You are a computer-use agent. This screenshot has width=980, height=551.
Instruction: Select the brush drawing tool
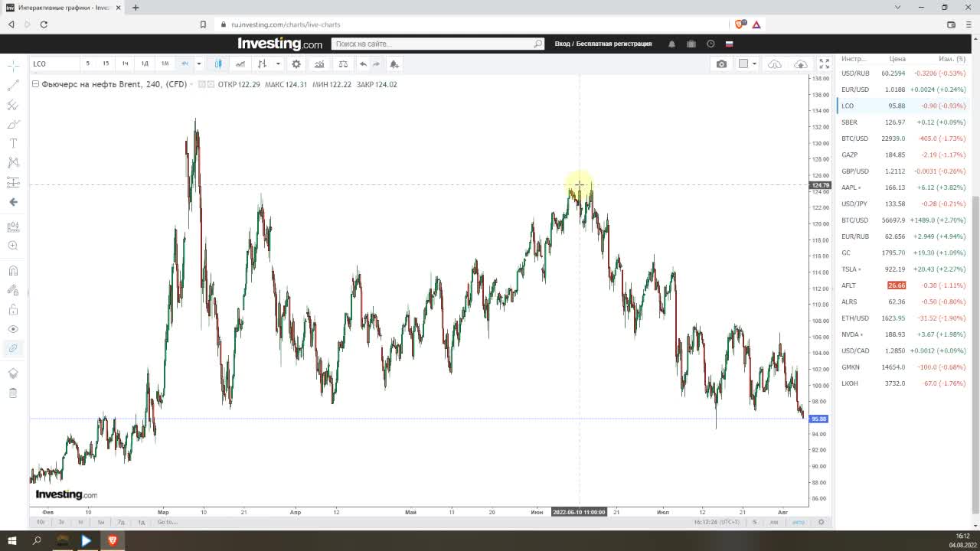13,124
